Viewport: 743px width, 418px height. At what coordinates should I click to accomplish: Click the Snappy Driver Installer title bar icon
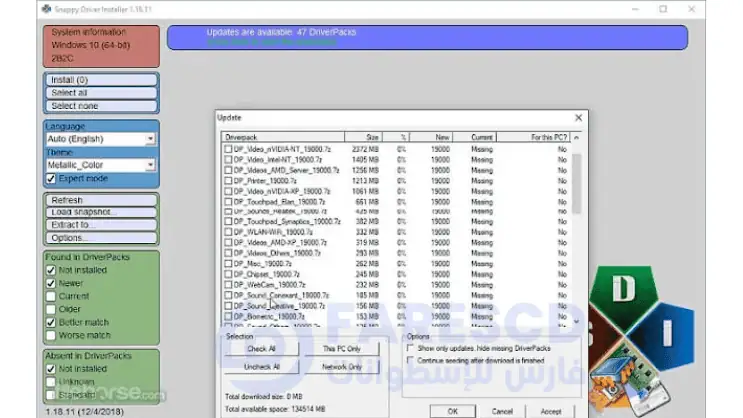[x=46, y=9]
